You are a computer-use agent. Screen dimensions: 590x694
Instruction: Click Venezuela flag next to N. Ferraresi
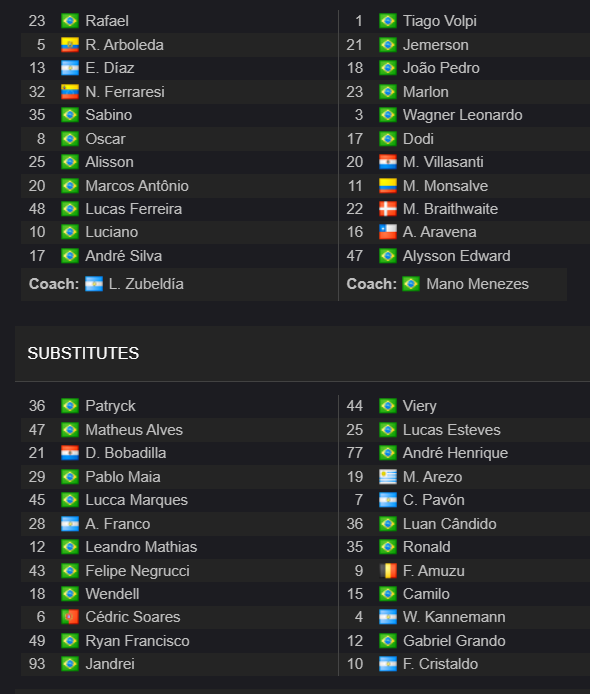click(70, 92)
